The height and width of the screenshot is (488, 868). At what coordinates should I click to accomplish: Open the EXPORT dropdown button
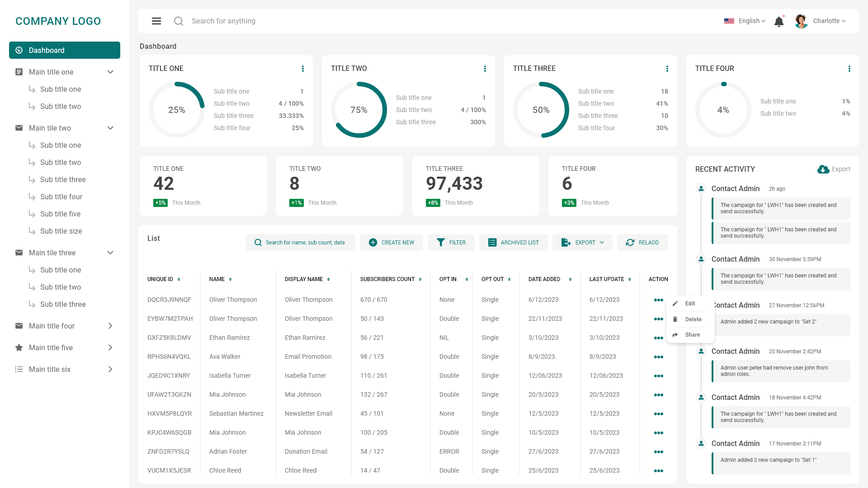point(582,243)
